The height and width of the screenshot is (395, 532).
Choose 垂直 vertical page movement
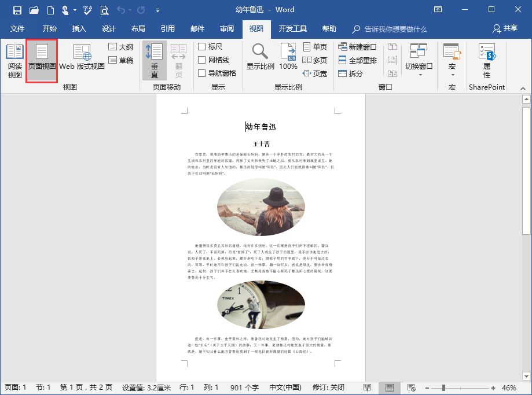coord(155,61)
